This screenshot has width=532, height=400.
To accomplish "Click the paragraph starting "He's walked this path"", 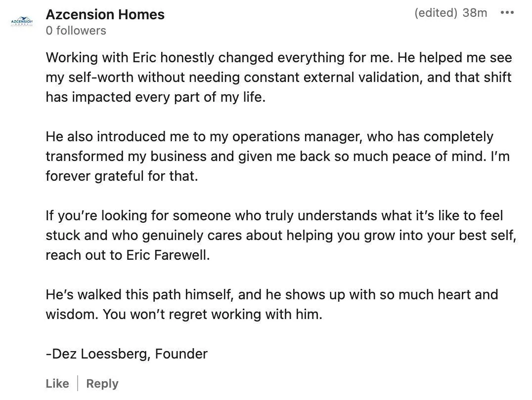I will 272,304.
